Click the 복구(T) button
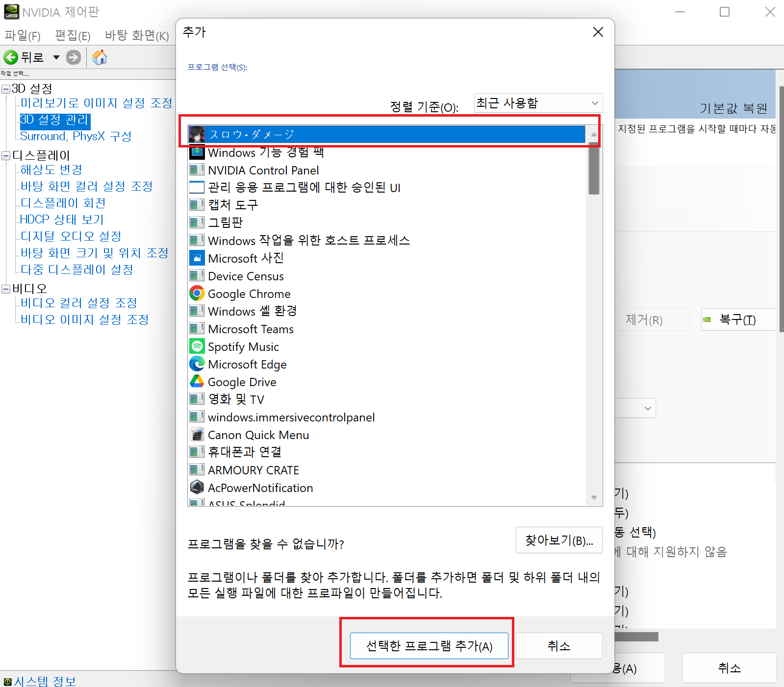 point(738,319)
